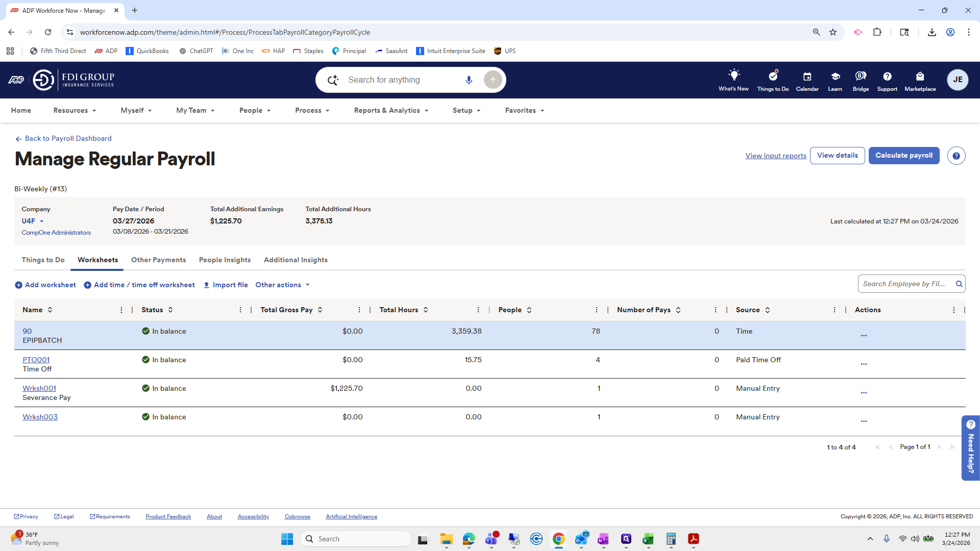Click the Search Employee filter field

click(904, 284)
